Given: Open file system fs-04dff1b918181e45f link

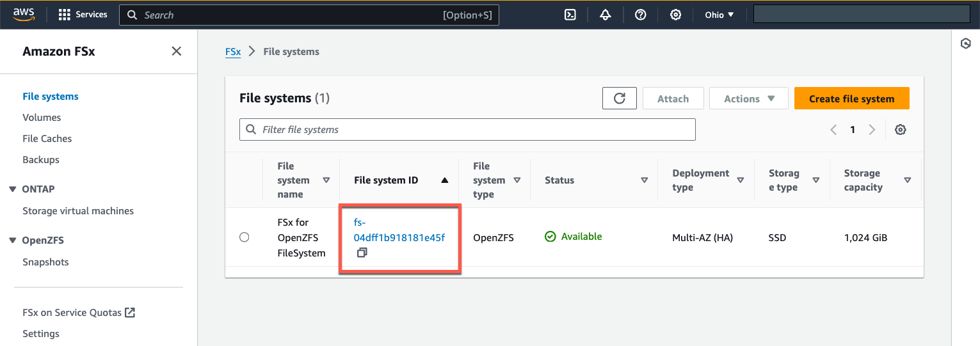Looking at the screenshot, I should click(399, 230).
